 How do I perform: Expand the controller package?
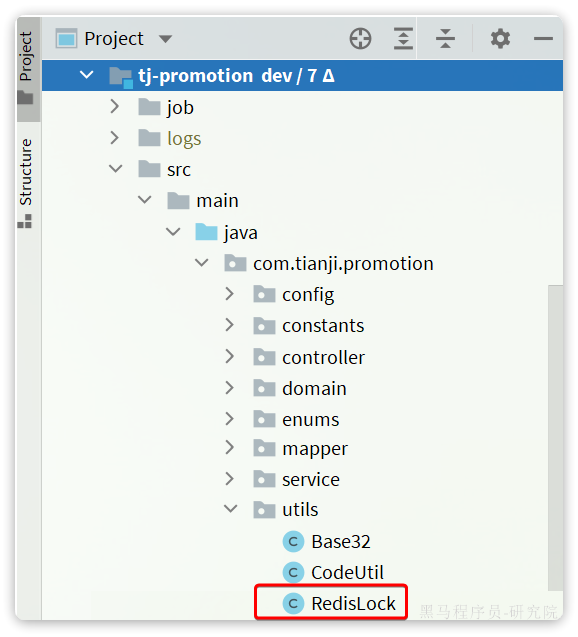pyautogui.click(x=229, y=357)
